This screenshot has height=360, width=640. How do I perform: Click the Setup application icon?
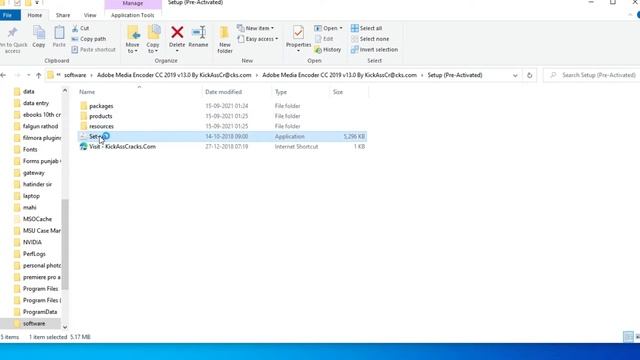click(83, 136)
